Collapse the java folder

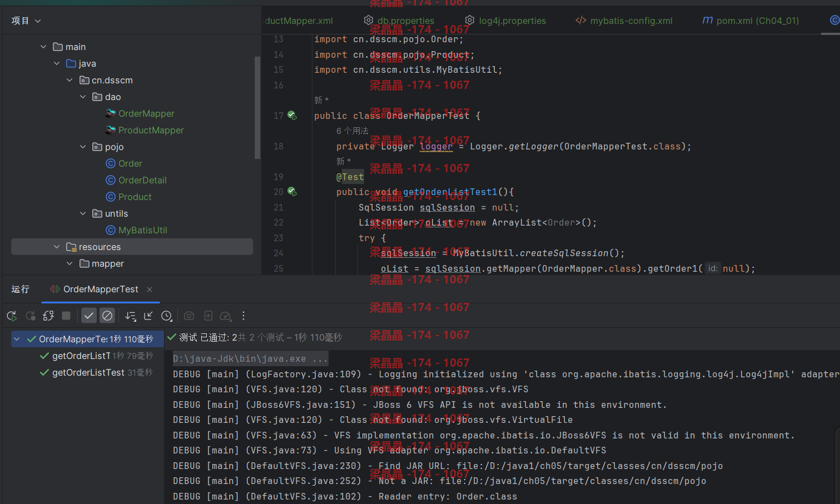57,63
